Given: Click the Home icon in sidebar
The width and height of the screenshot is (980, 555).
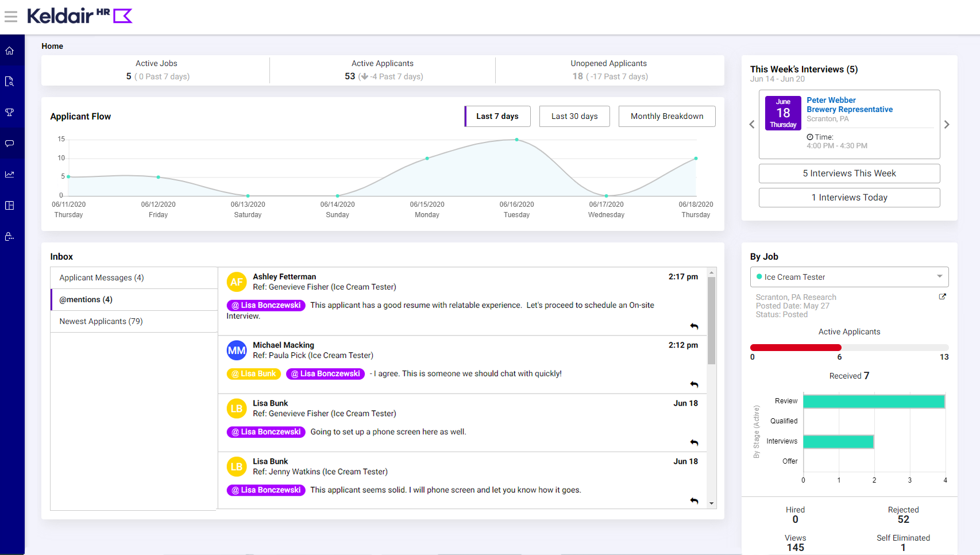Looking at the screenshot, I should (x=10, y=51).
